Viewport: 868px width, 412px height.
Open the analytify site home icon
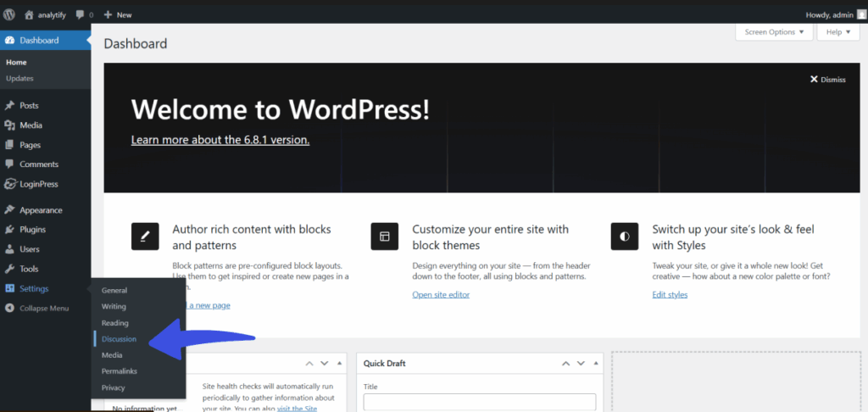tap(30, 15)
